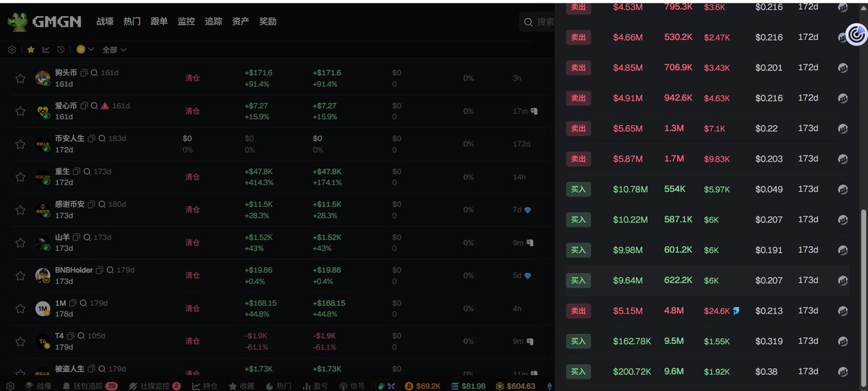Favorite the 爱心币 token row
Screen dimensions: 868x391
tap(20, 111)
